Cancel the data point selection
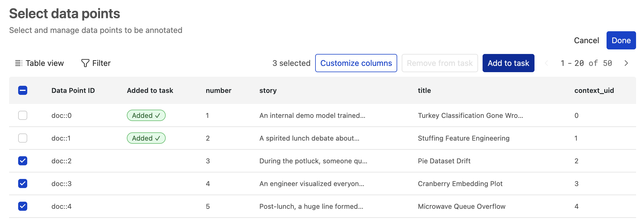Viewport: 644px width, 221px height. [x=586, y=40]
